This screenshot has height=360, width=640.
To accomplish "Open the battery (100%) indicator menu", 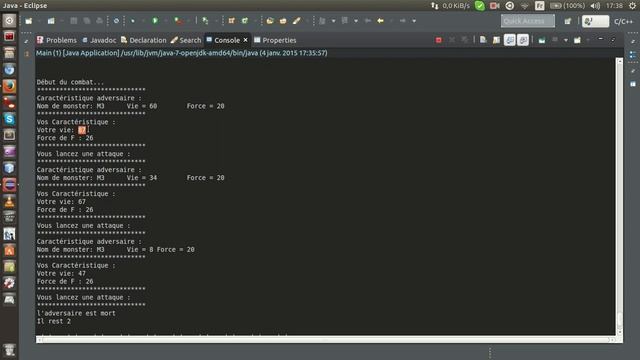I will [567, 6].
